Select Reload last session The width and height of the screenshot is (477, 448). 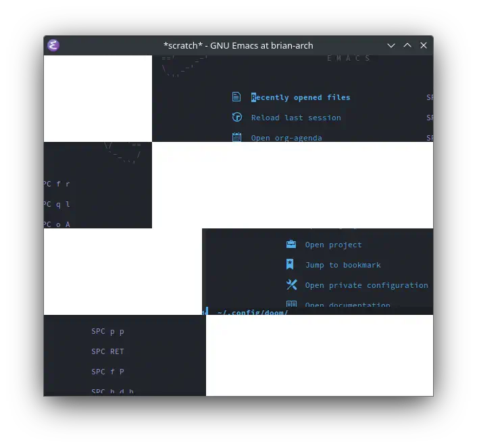(296, 118)
